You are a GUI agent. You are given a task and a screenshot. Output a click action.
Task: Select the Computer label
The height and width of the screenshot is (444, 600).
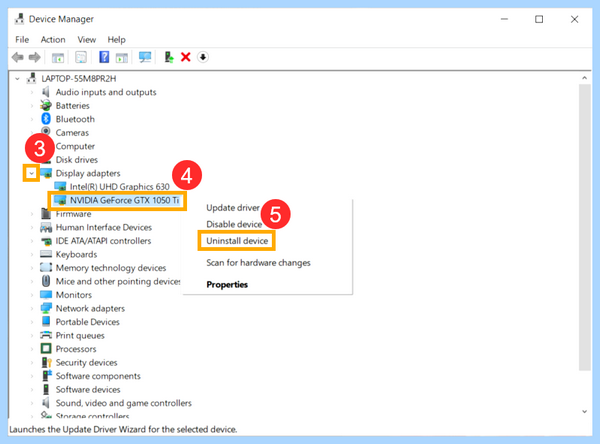coord(75,146)
